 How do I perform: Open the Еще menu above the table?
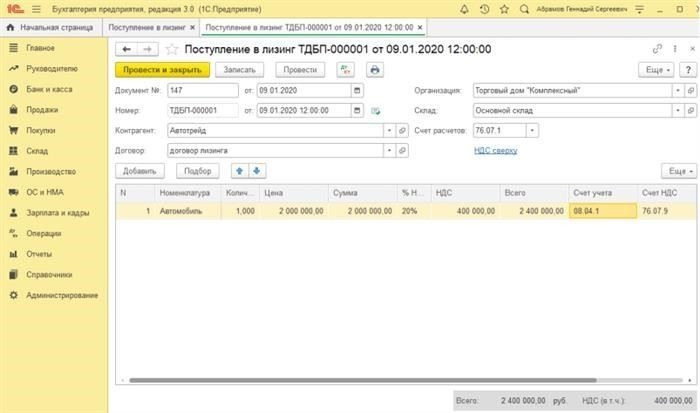(x=678, y=171)
